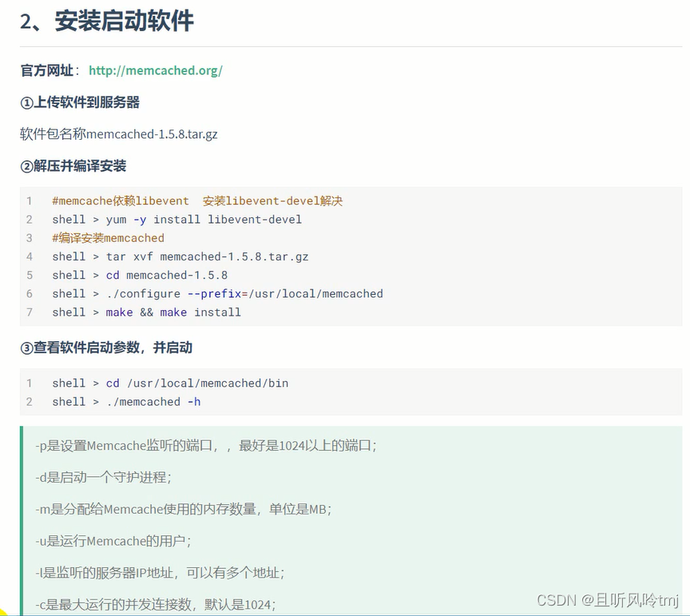Click line number 4 in the first code block

[x=30, y=256]
